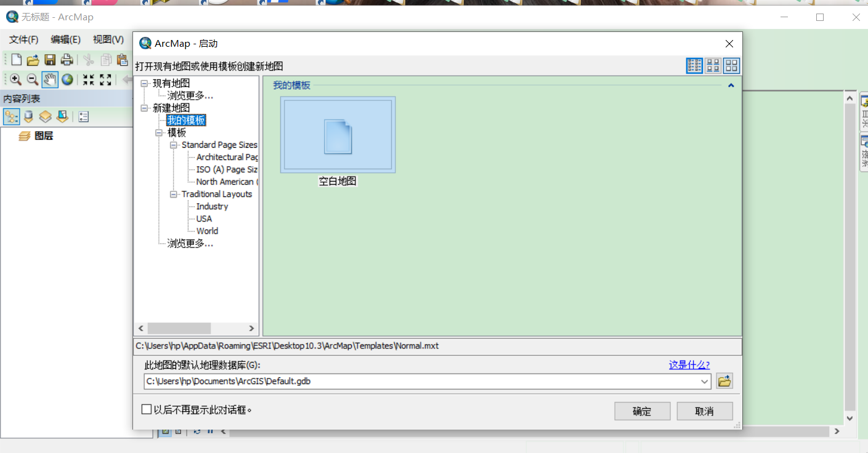The height and width of the screenshot is (453, 868).
Task: Click tree panel scroll left arrow
Action: point(141,329)
